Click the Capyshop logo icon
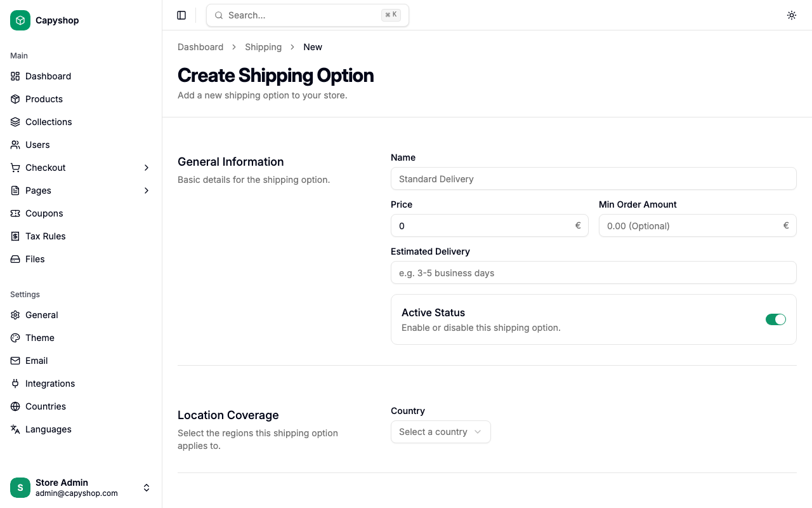 20,20
